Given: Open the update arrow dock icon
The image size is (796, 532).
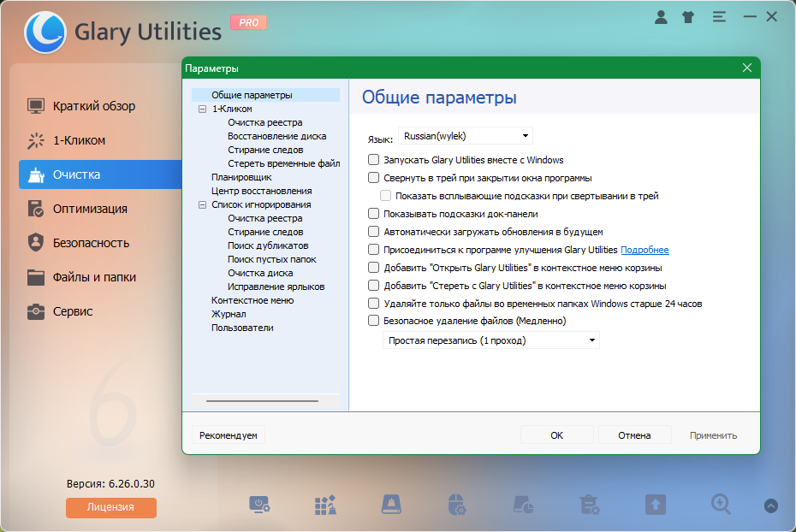Looking at the screenshot, I should 656,505.
